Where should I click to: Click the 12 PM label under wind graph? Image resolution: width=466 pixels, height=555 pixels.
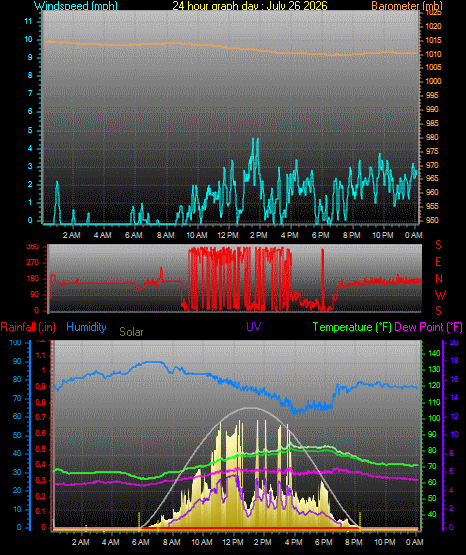[228, 235]
